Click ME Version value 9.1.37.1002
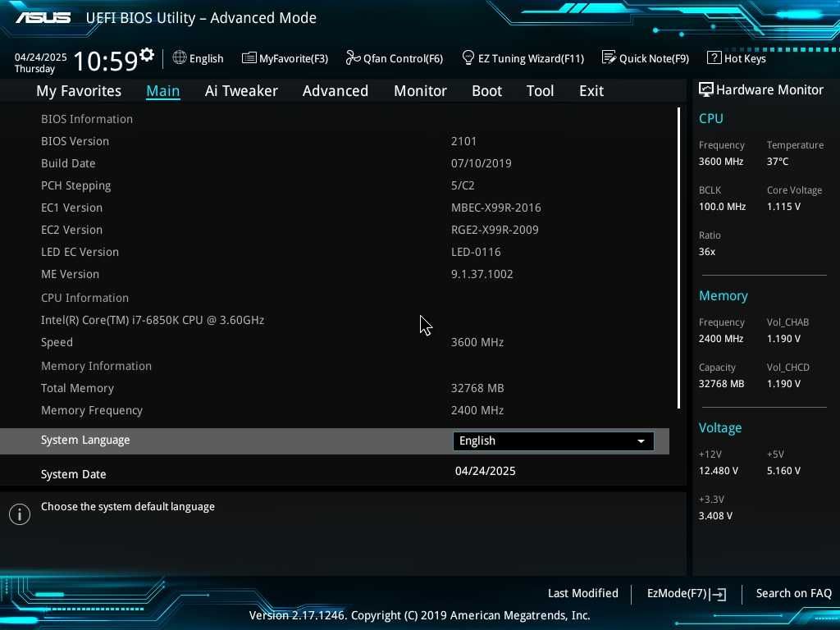 482,274
